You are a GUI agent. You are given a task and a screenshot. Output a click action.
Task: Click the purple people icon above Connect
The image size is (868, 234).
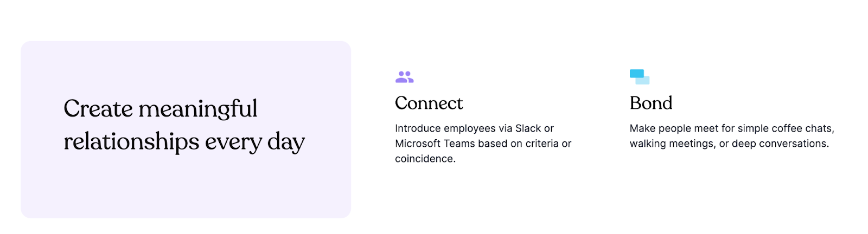point(404,77)
